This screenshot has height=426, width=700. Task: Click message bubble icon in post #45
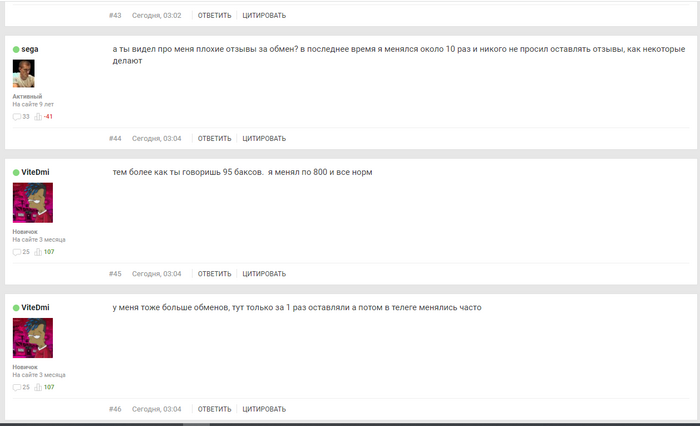point(17,252)
